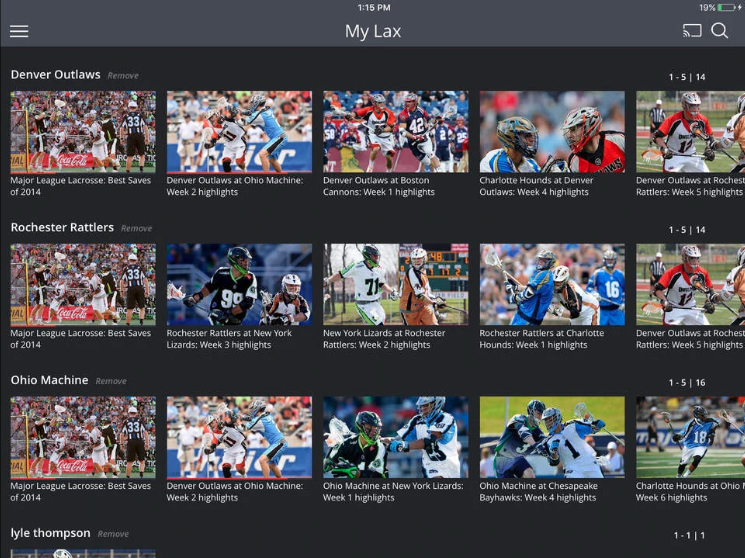This screenshot has width=745, height=558.
Task: Tap the Ohio Machine 1-5 | 16 counter
Action: click(687, 382)
